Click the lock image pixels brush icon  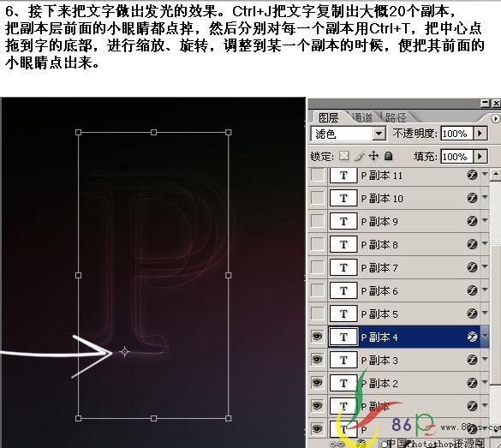tap(360, 156)
